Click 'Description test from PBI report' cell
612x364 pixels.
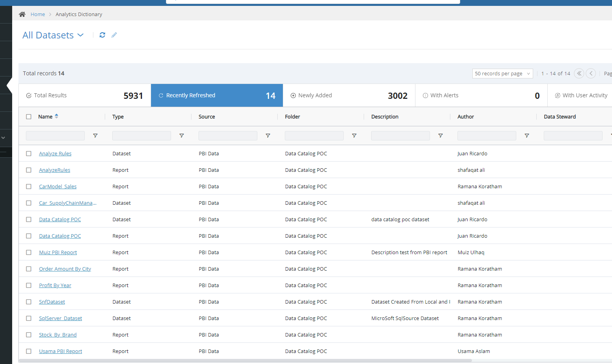coord(409,253)
